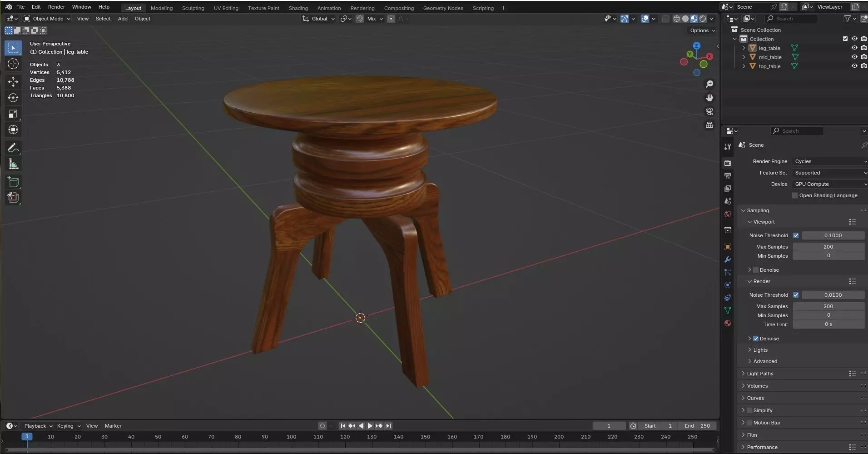868x454 pixels.
Task: Toggle the camera view icon
Action: coord(709,111)
